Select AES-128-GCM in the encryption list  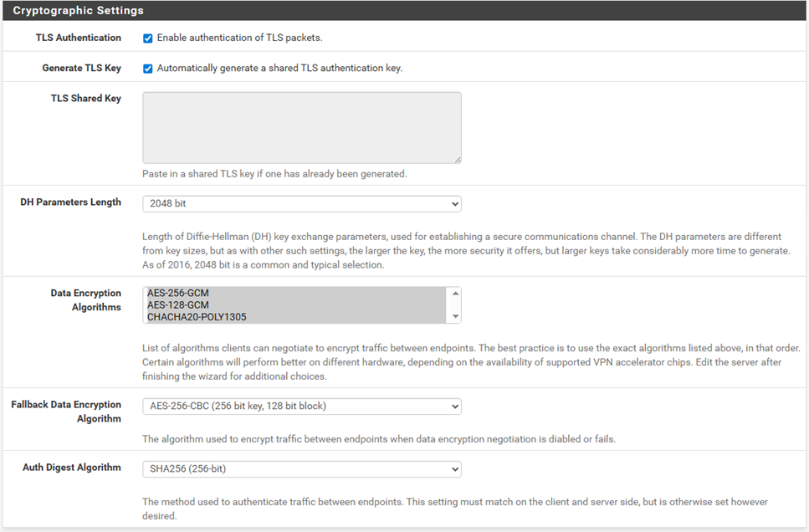click(x=177, y=305)
